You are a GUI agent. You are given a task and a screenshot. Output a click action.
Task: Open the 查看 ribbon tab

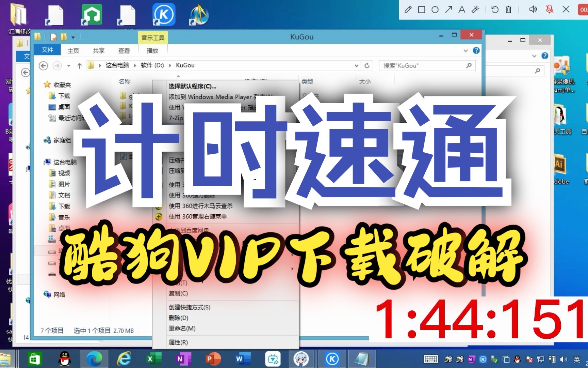pyautogui.click(x=124, y=50)
